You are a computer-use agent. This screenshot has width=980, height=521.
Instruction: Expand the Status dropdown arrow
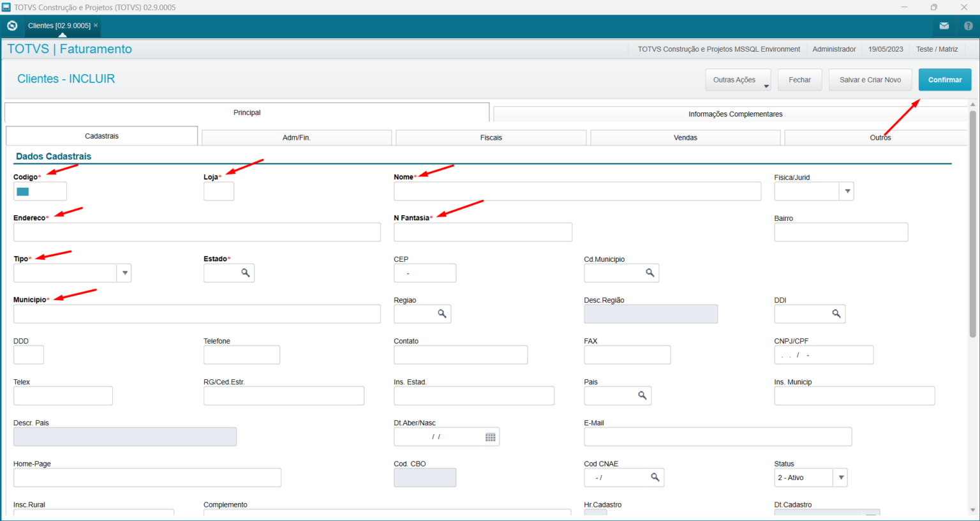(x=841, y=477)
